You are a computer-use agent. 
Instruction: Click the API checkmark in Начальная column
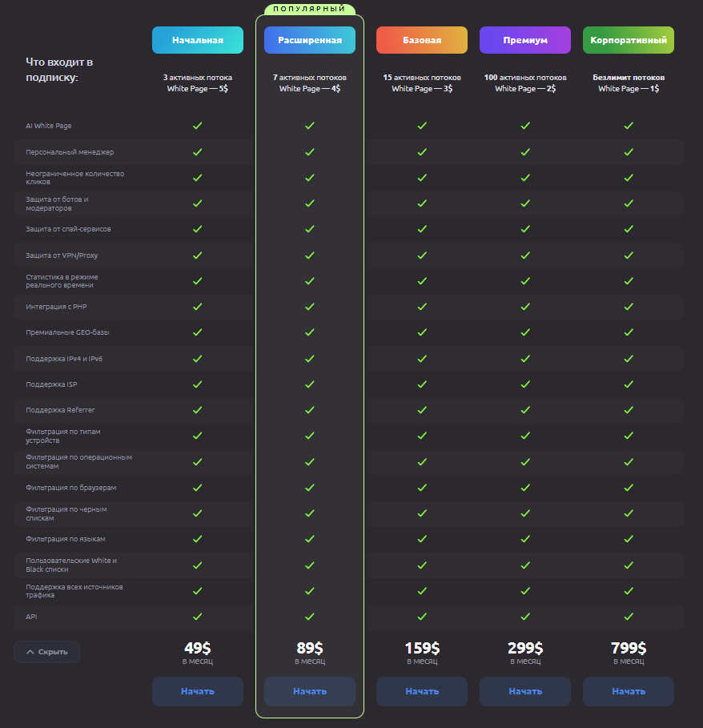pyautogui.click(x=198, y=617)
